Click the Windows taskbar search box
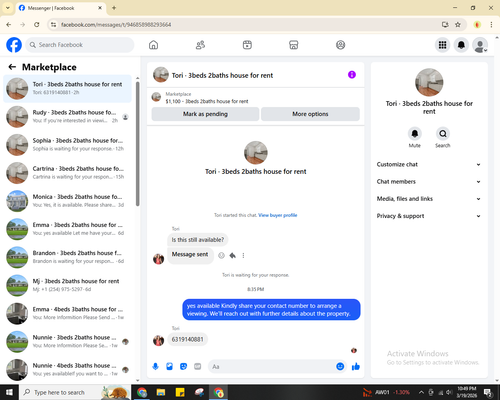This screenshot has width=500, height=400. pos(75,392)
